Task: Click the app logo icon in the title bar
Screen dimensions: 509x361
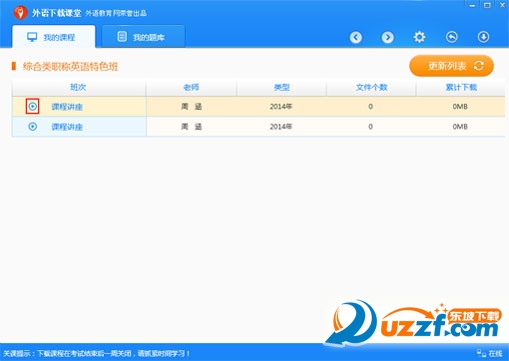Action: 20,13
